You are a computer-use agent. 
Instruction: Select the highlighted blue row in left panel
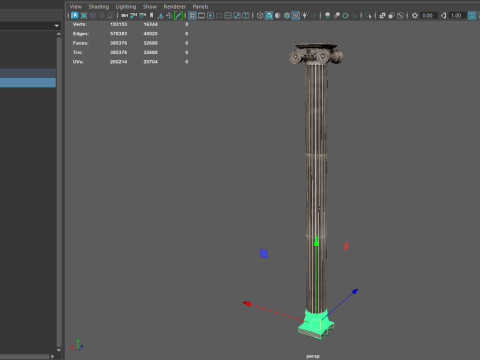point(28,82)
